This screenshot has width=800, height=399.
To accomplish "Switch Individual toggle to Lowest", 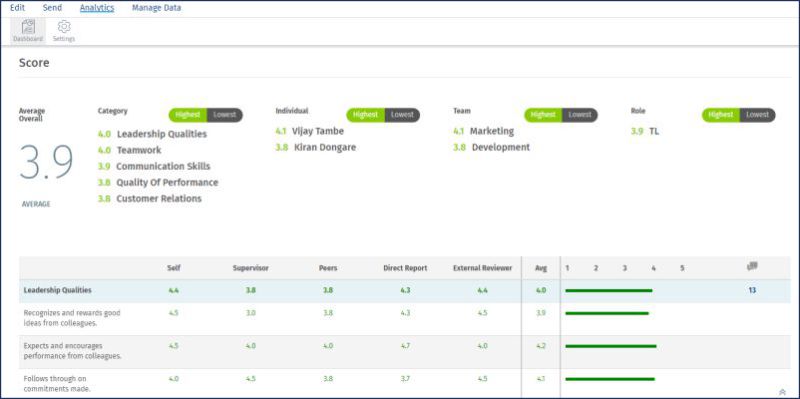I will (403, 115).
